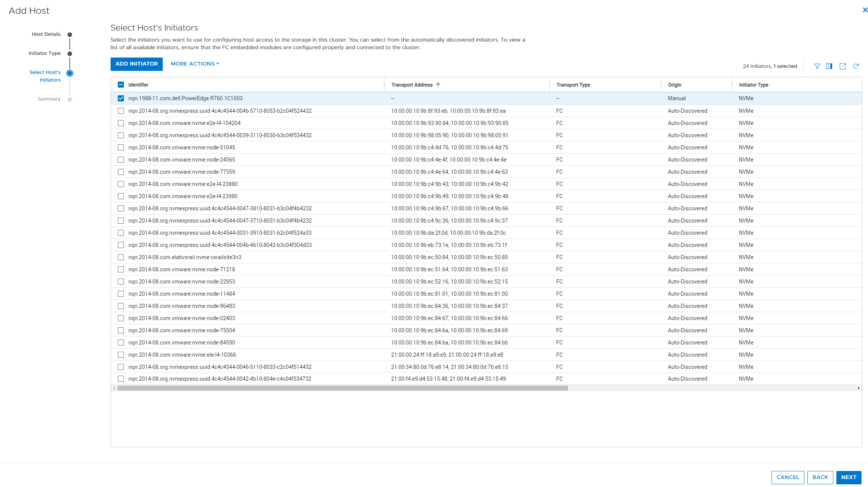
Task: Click the column layout toggle icon
Action: click(x=829, y=66)
